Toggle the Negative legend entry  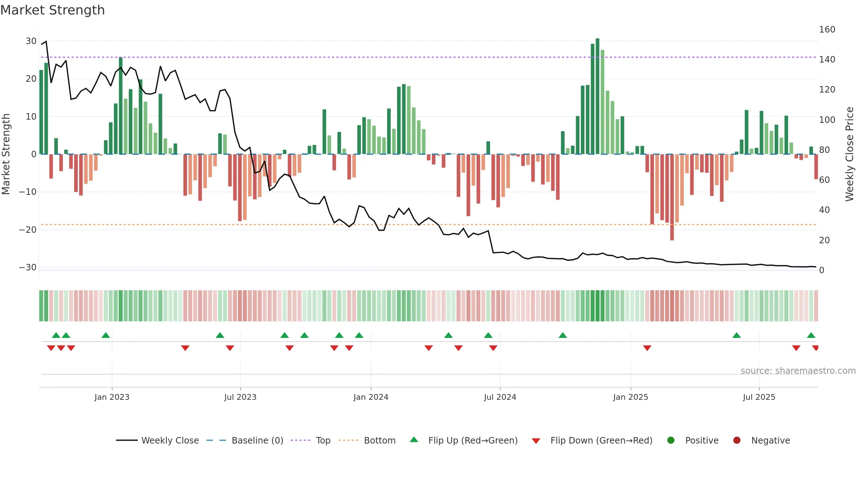(x=761, y=440)
